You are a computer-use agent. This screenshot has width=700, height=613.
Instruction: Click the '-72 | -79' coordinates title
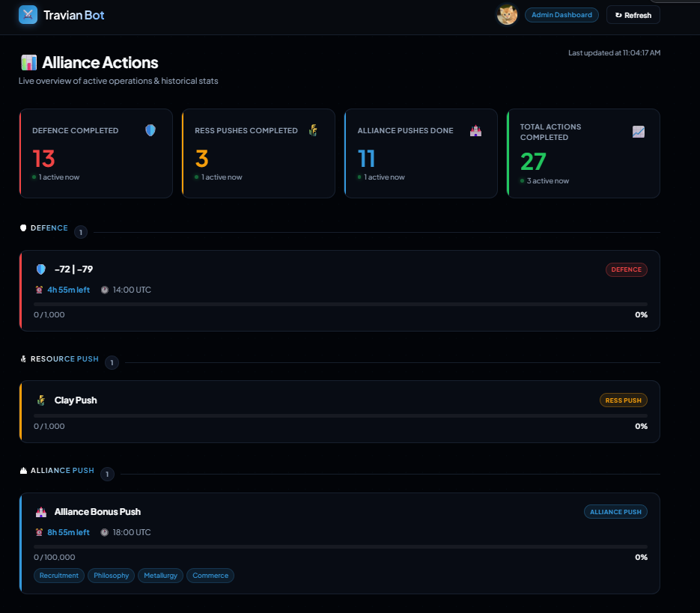pyautogui.click(x=73, y=269)
